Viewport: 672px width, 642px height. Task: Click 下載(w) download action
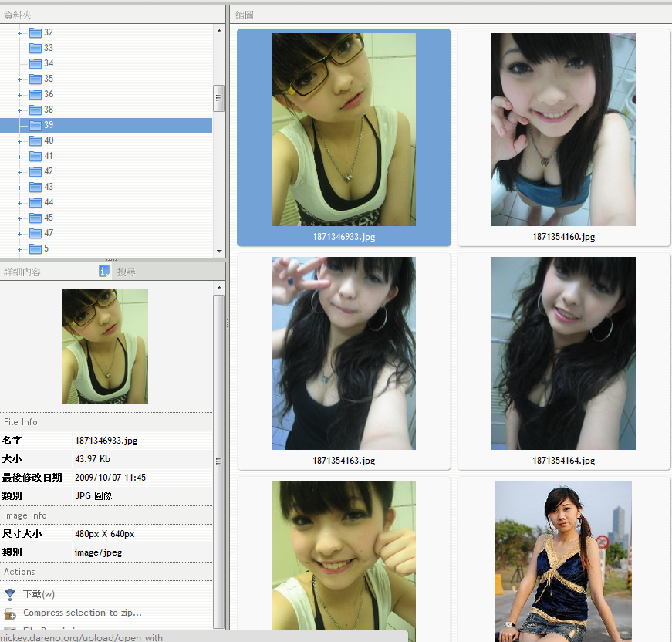(x=39, y=594)
